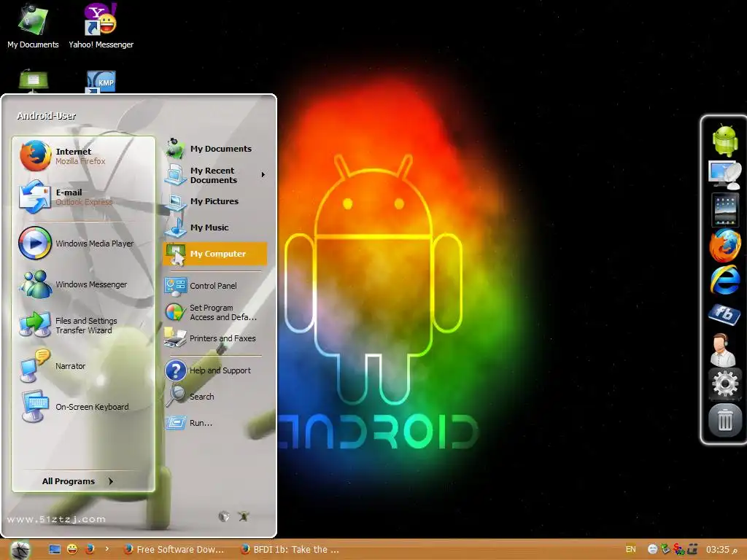Image resolution: width=747 pixels, height=560 pixels.
Task: Open the Facebook fb dock icon
Action: tap(724, 314)
